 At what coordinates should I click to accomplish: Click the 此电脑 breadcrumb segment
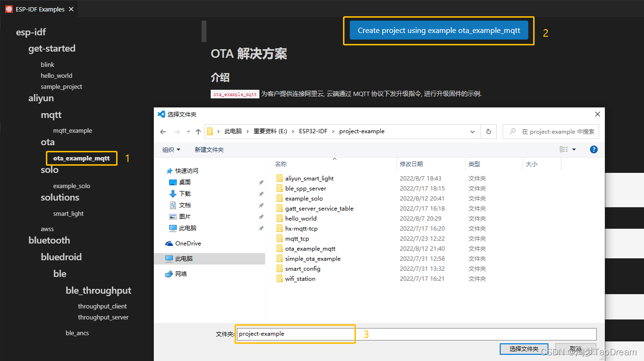click(x=232, y=131)
